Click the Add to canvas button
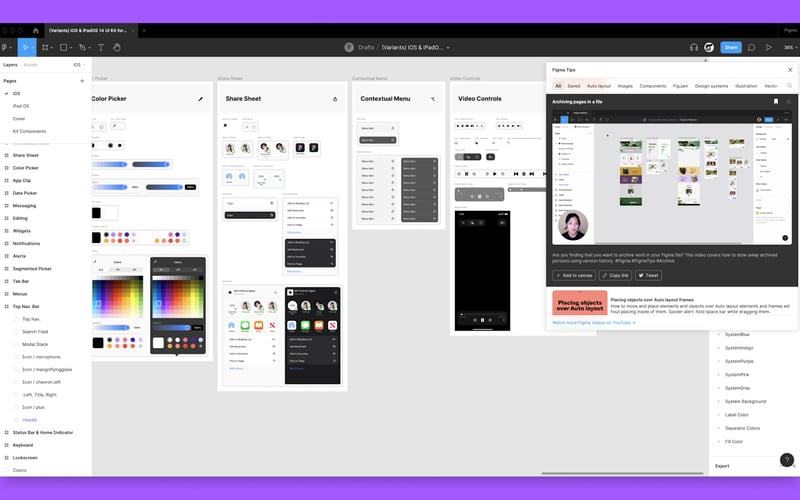 574,276
